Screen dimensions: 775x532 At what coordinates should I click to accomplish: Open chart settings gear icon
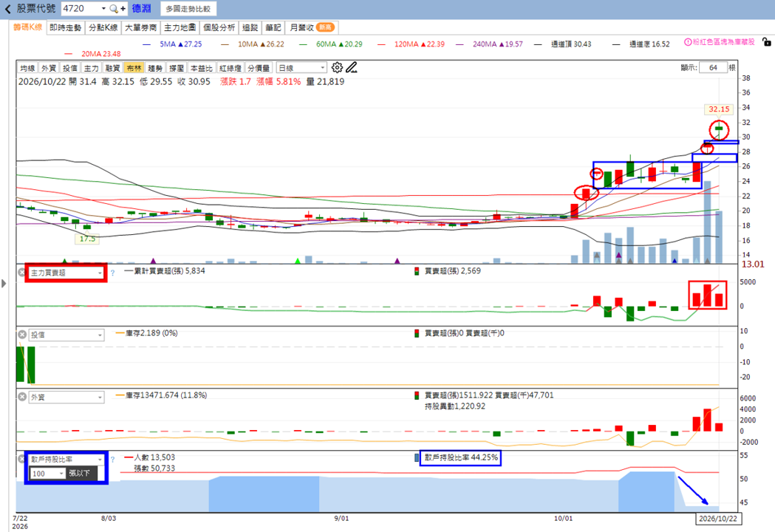337,67
